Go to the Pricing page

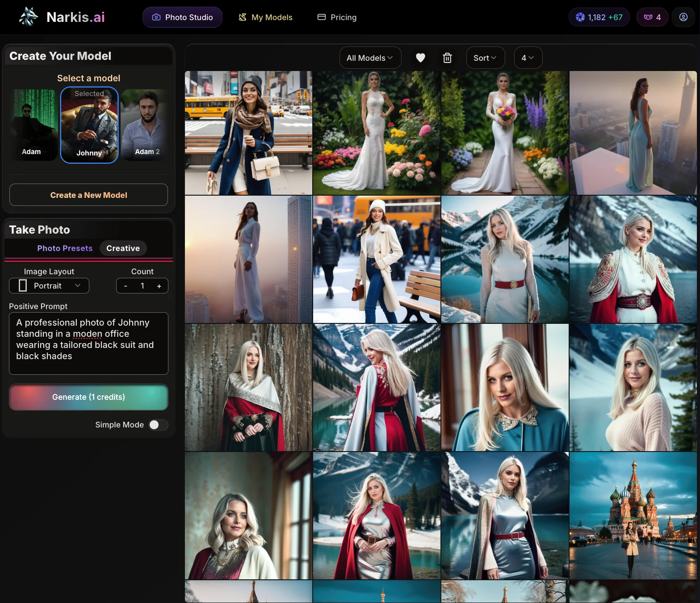point(337,17)
